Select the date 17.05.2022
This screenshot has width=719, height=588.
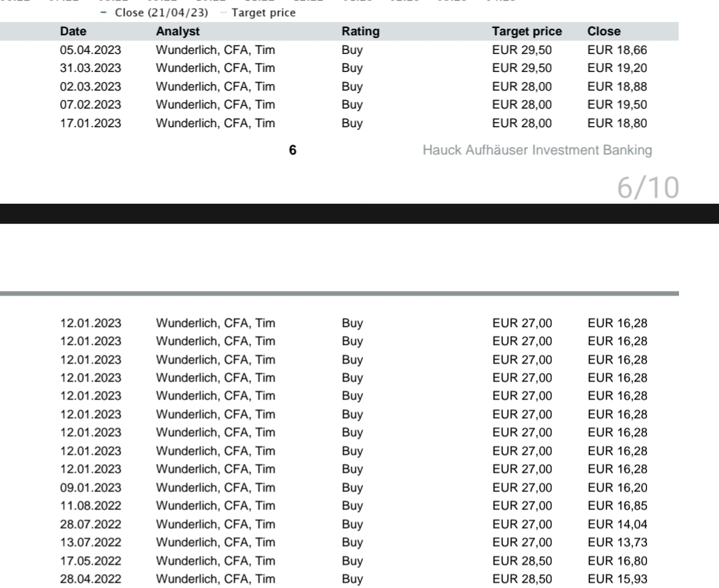coord(91,561)
